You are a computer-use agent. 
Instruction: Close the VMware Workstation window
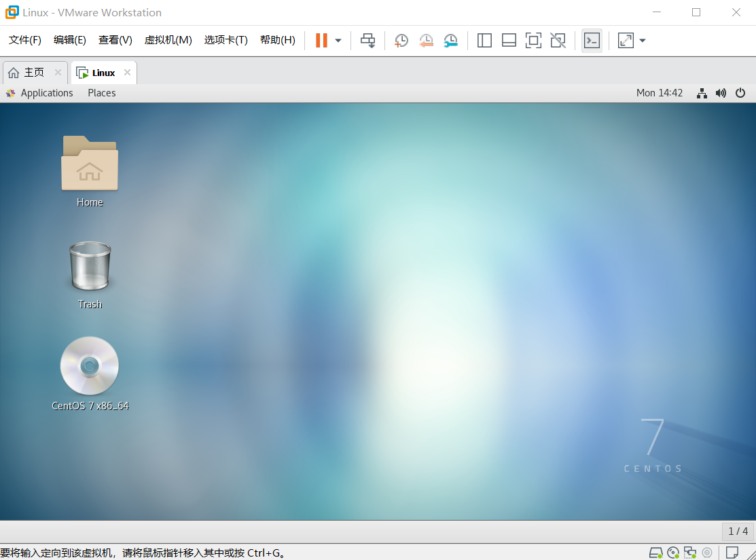tap(736, 12)
